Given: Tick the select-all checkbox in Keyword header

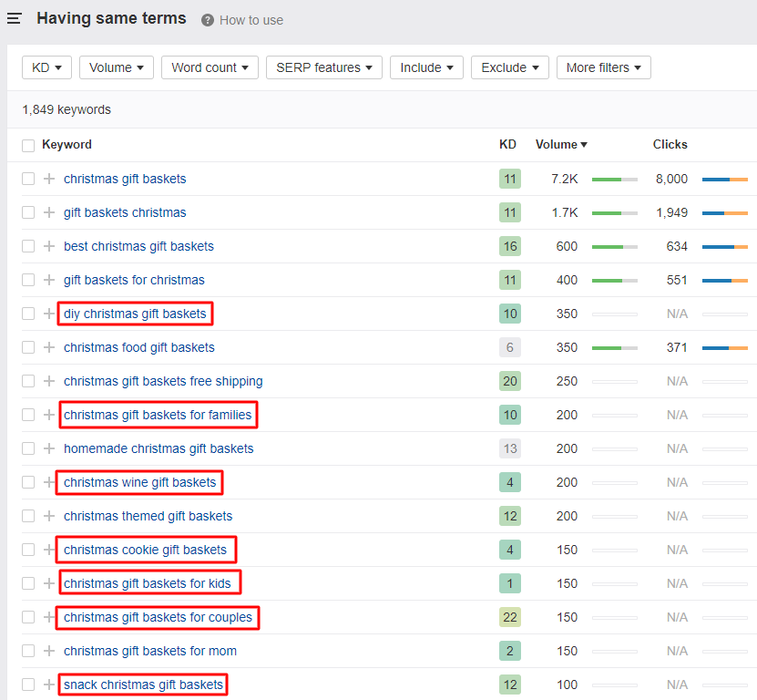Looking at the screenshot, I should pos(28,145).
